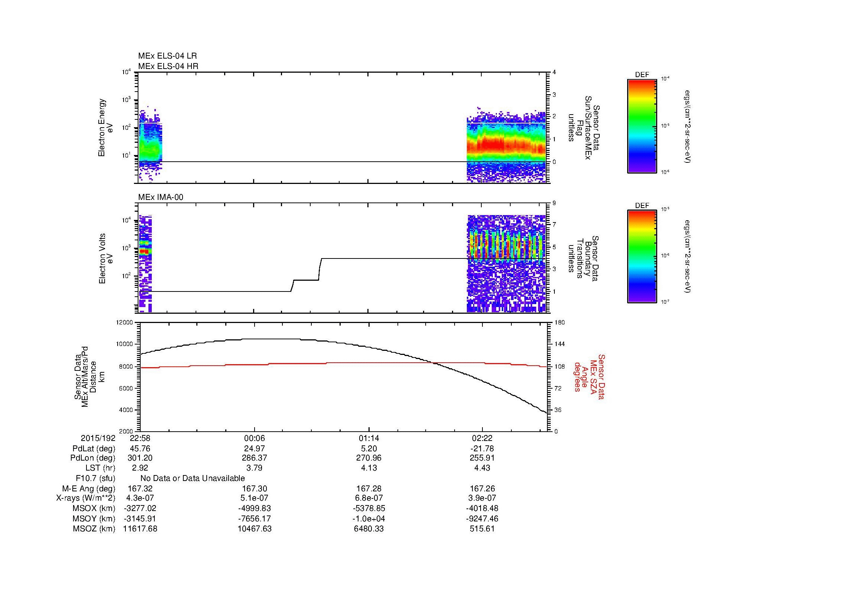This screenshot has width=868, height=613.
Task: Click the 'MSOX (km)' row label
Action: (94, 508)
